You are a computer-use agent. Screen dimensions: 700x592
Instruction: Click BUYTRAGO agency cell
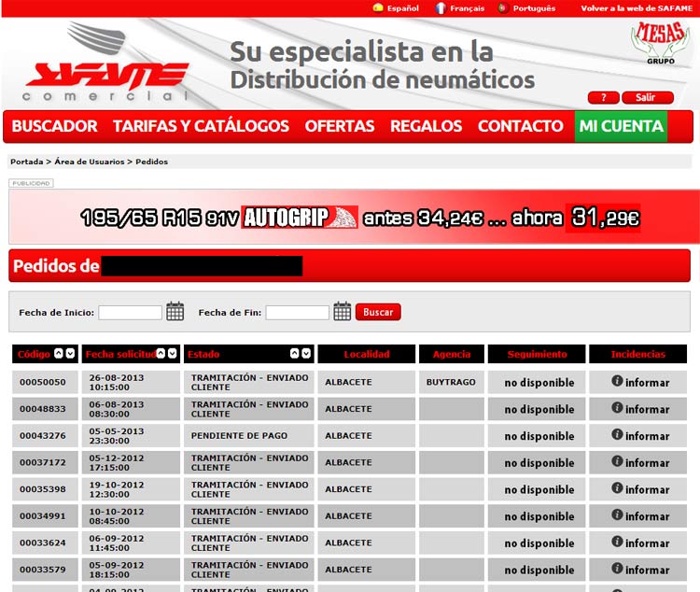click(452, 382)
